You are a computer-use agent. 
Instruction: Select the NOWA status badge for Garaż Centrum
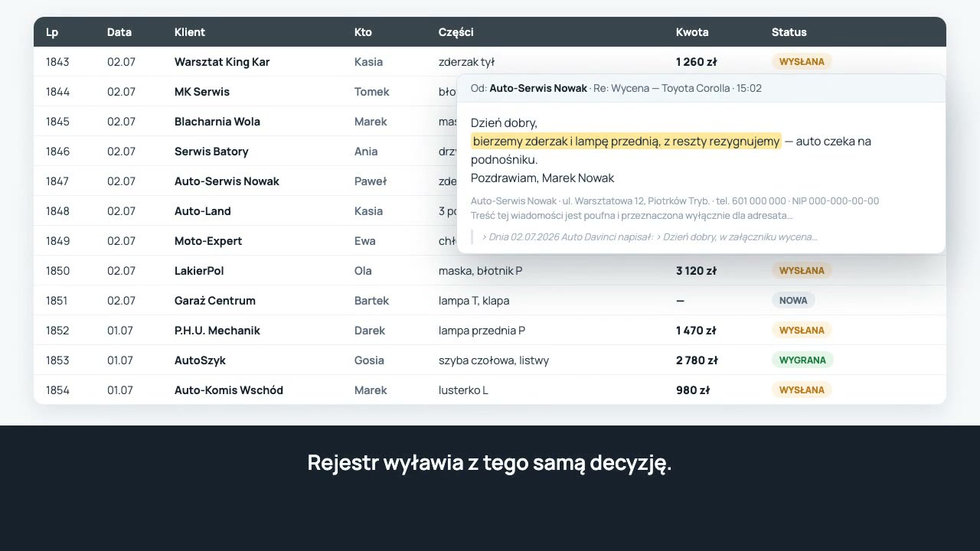[793, 301]
